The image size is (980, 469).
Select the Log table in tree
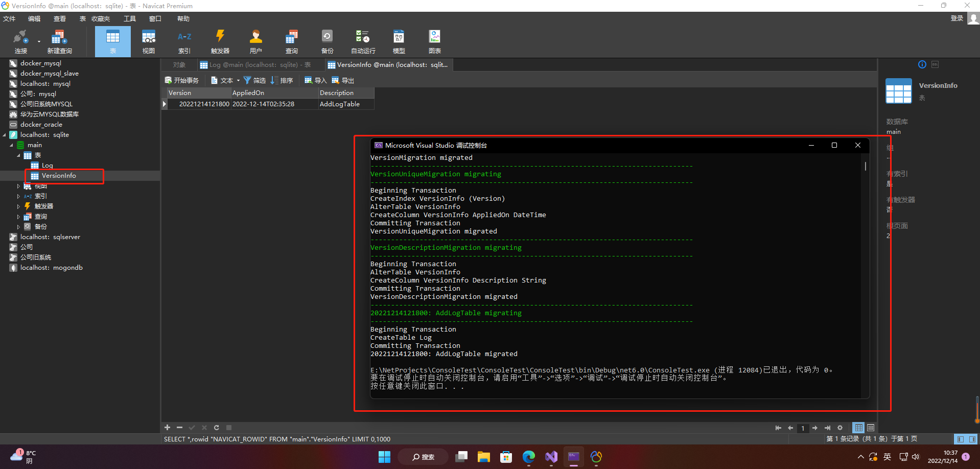[47, 166]
